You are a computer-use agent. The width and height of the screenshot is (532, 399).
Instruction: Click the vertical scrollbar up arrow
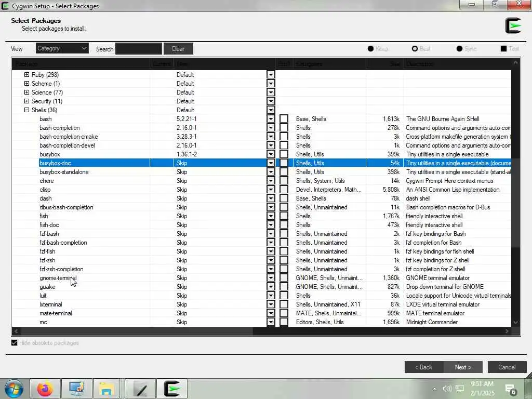(x=516, y=63)
